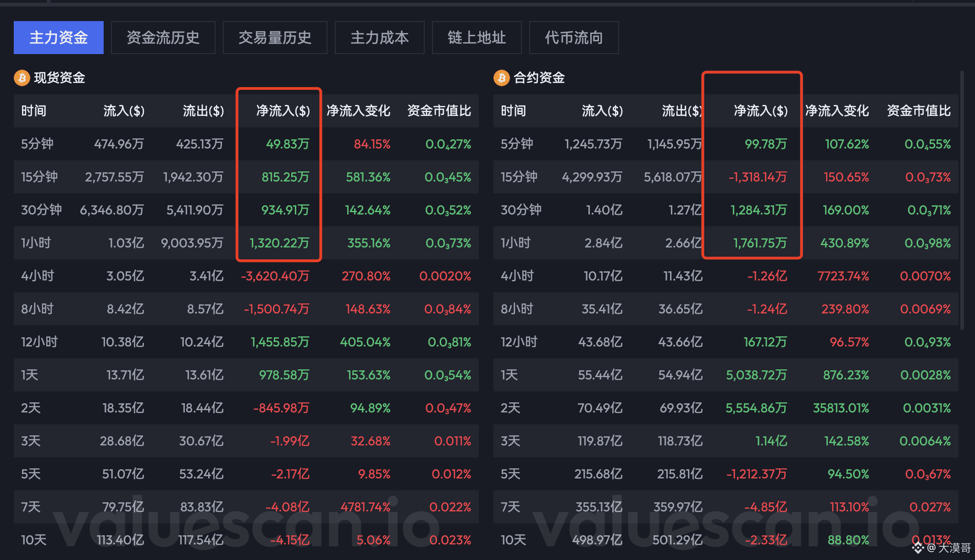Click the spot 4小时 time row label

point(38,276)
